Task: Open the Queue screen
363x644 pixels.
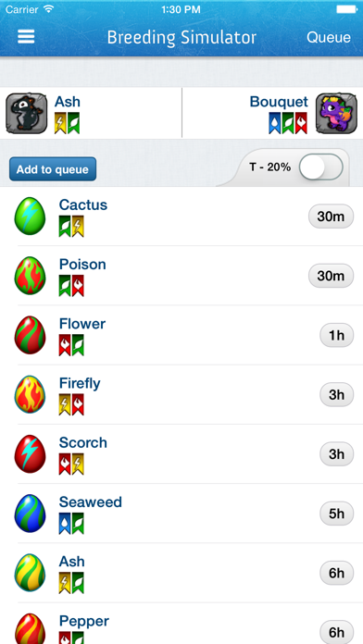Action: (329, 37)
